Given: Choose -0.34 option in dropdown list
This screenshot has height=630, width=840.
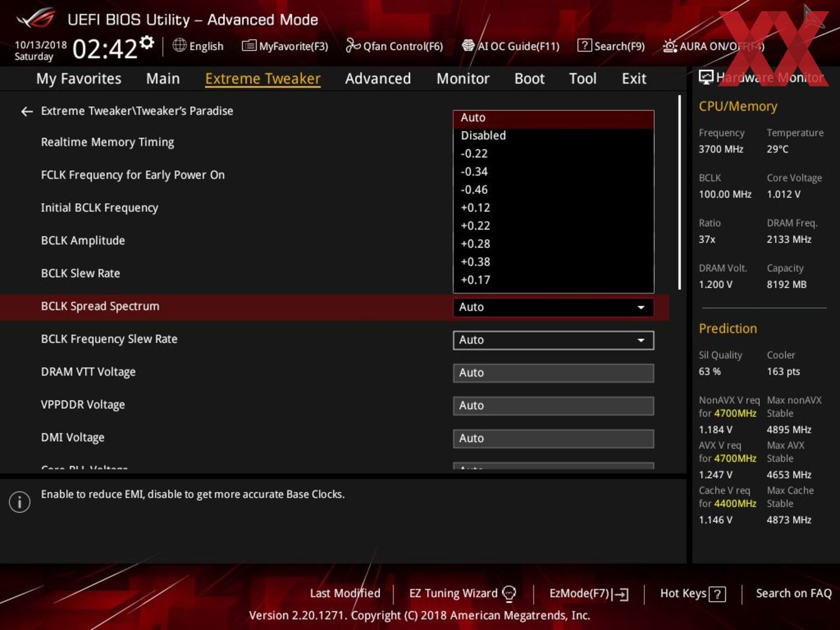Looking at the screenshot, I should pyautogui.click(x=553, y=172).
